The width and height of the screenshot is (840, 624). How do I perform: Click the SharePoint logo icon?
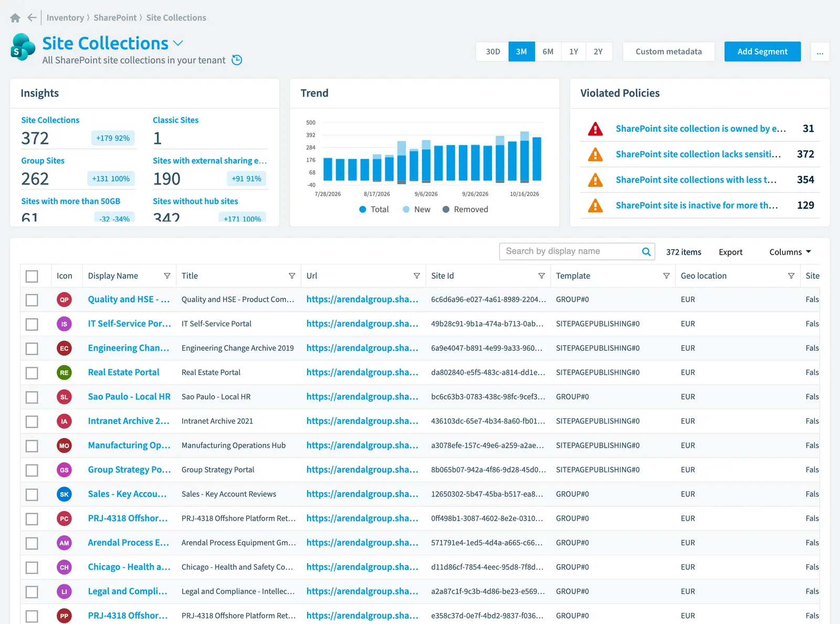23,47
